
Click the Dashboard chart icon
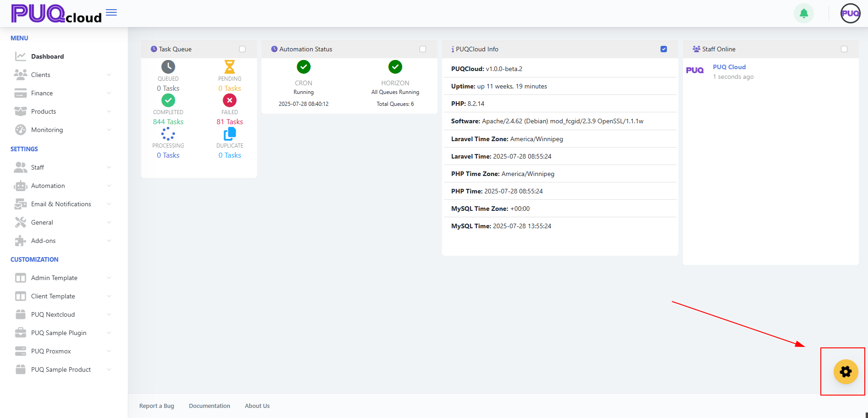tap(21, 56)
